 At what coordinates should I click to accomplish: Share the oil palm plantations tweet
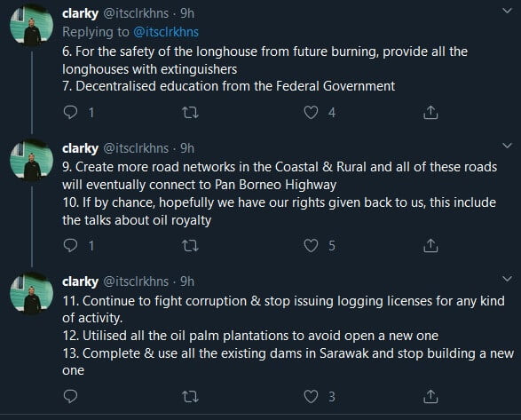430,396
